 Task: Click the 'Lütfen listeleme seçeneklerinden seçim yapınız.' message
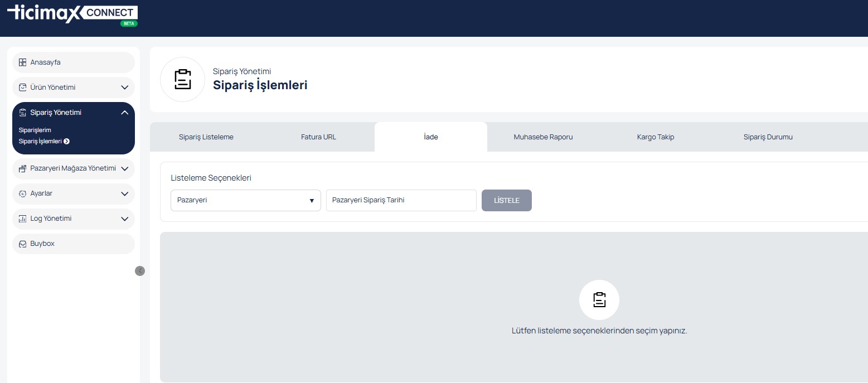point(599,331)
